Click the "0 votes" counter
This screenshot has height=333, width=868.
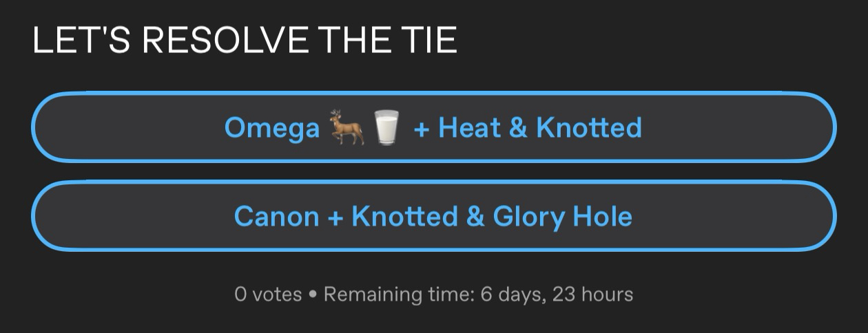click(268, 294)
